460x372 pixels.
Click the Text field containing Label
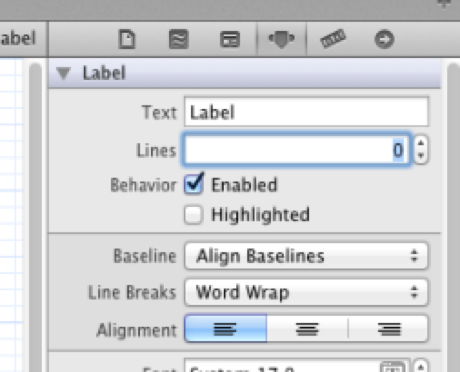click(x=306, y=112)
